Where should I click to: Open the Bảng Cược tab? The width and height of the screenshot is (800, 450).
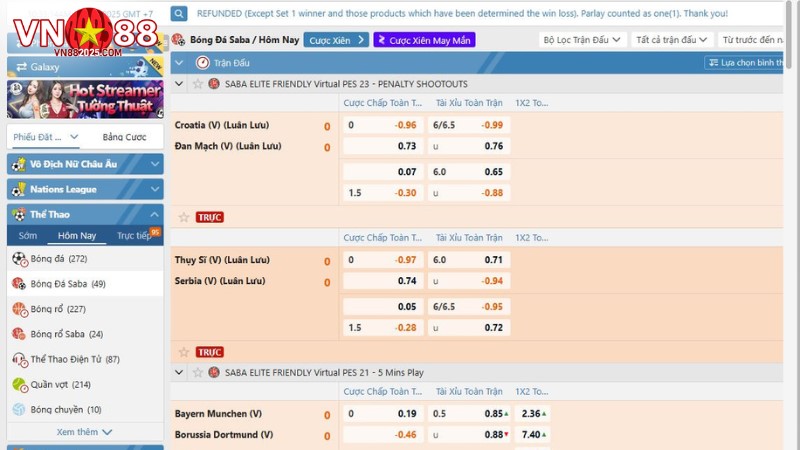click(x=124, y=137)
